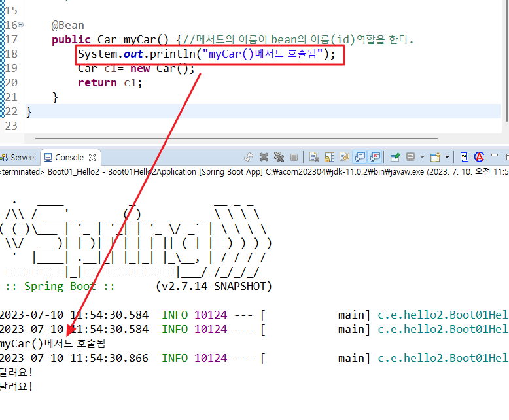The height and width of the screenshot is (420, 509).
Task: Expand the Open Console dropdown arrow
Action: pos(447,158)
